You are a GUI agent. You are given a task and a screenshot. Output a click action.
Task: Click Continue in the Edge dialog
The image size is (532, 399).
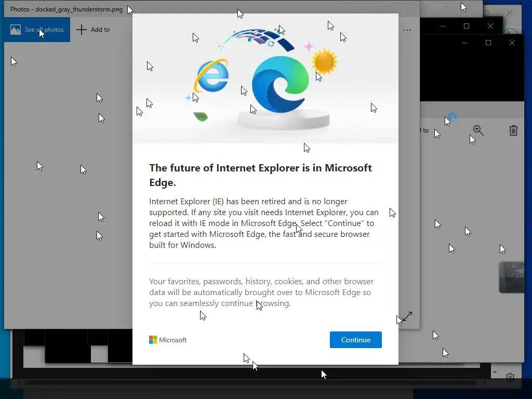pos(355,340)
